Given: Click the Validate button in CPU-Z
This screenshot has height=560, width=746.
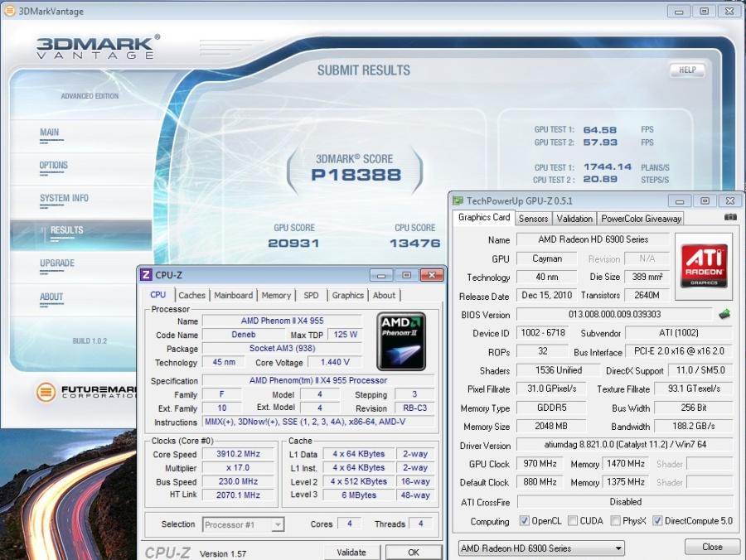Looking at the screenshot, I should pyautogui.click(x=351, y=552).
